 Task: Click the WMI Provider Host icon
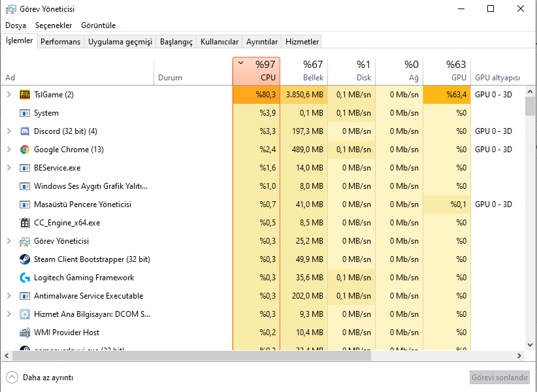[25, 333]
